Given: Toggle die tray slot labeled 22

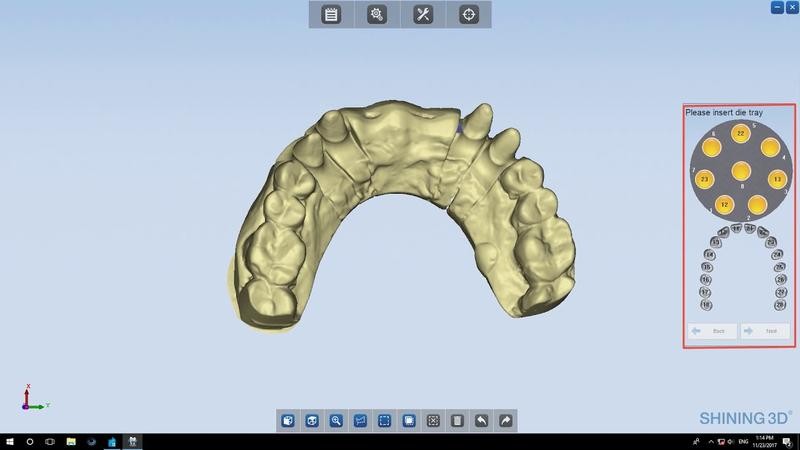Looking at the screenshot, I should 741,134.
